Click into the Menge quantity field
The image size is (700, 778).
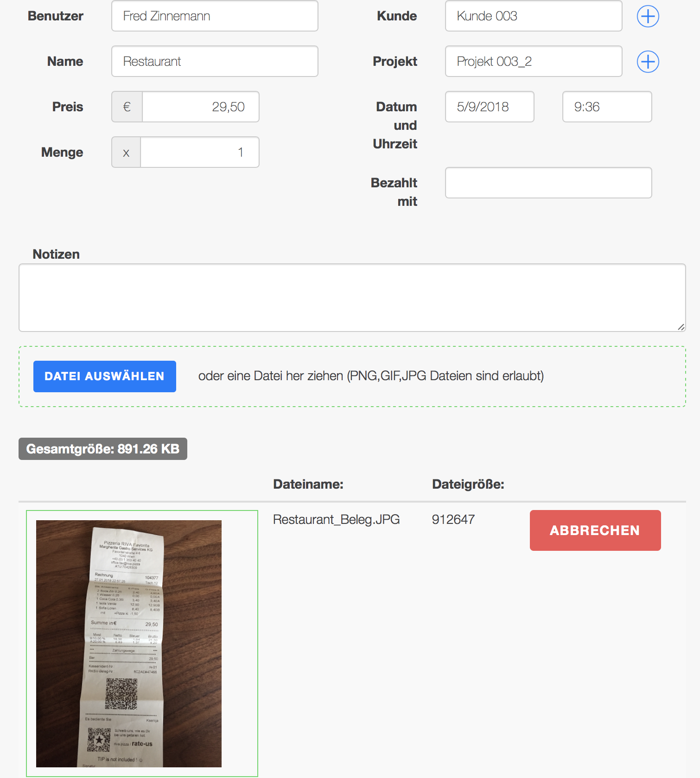click(x=199, y=153)
